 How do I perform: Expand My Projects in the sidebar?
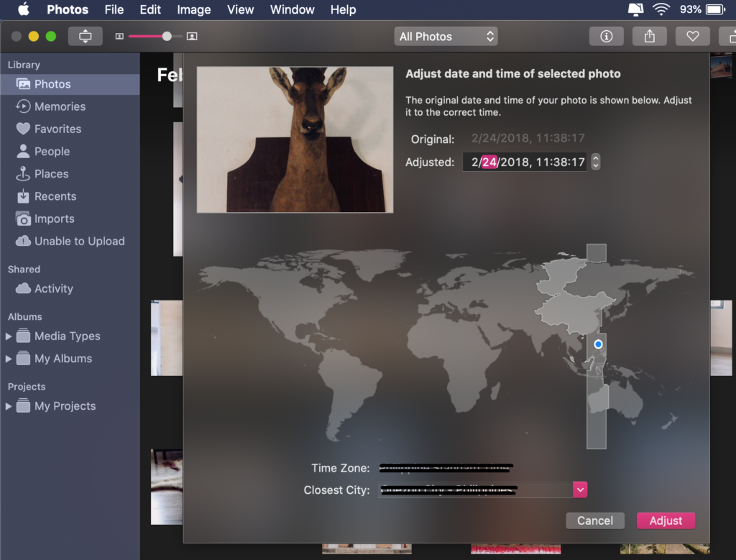tap(9, 406)
